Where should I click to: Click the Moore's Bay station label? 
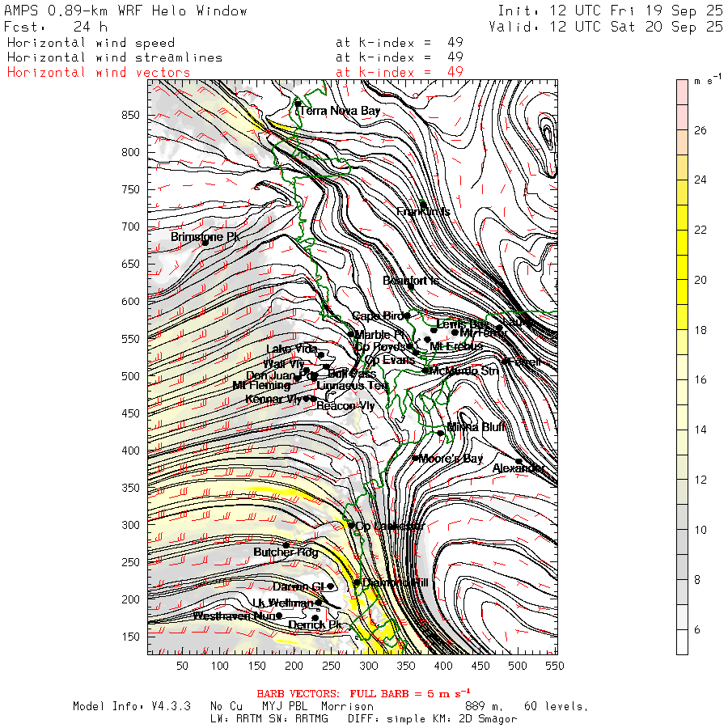pyautogui.click(x=451, y=459)
